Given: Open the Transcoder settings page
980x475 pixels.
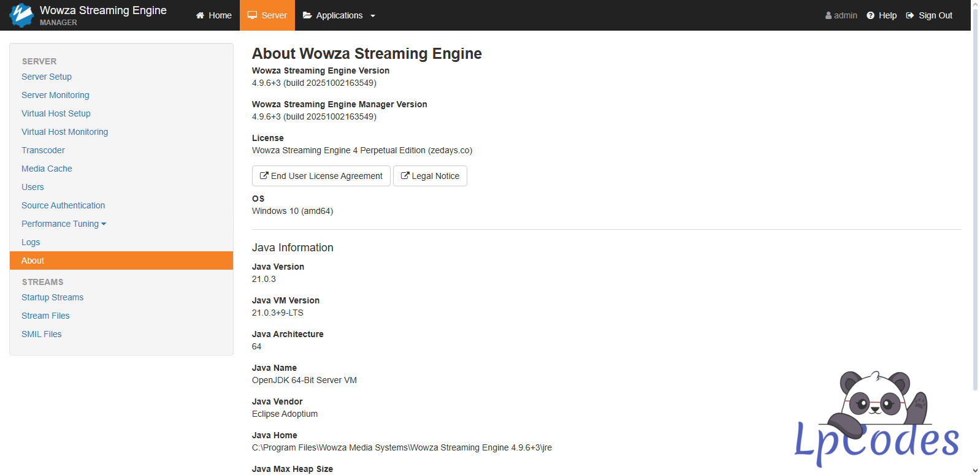Looking at the screenshot, I should click(43, 150).
